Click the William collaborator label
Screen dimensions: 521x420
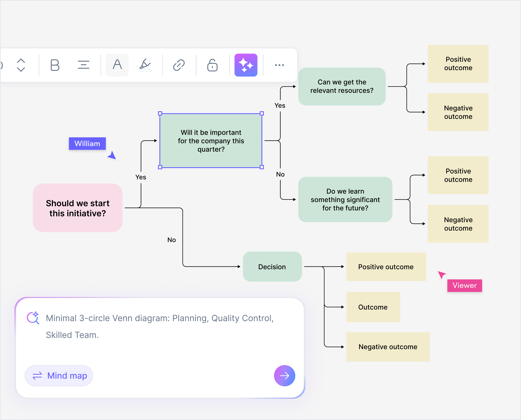[87, 144]
